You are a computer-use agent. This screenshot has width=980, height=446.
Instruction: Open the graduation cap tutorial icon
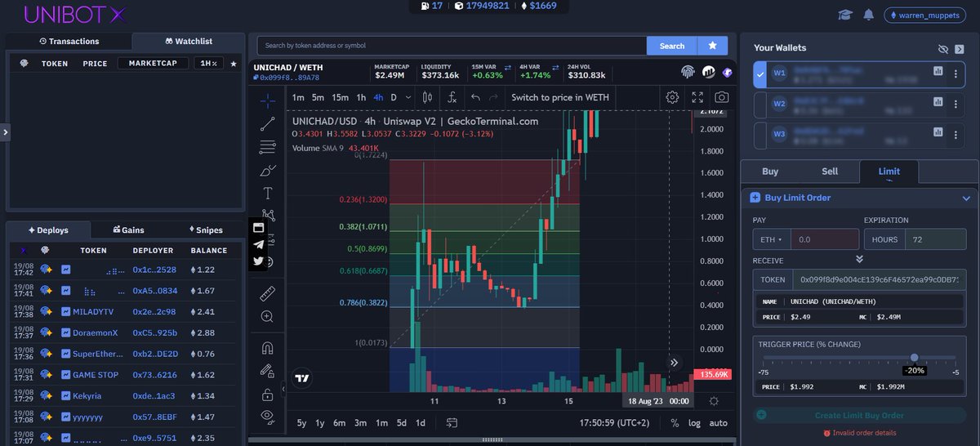845,15
